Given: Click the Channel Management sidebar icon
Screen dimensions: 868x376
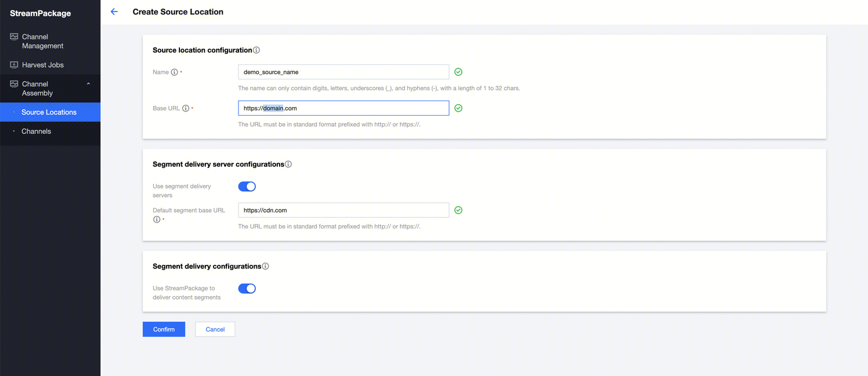Looking at the screenshot, I should [14, 36].
